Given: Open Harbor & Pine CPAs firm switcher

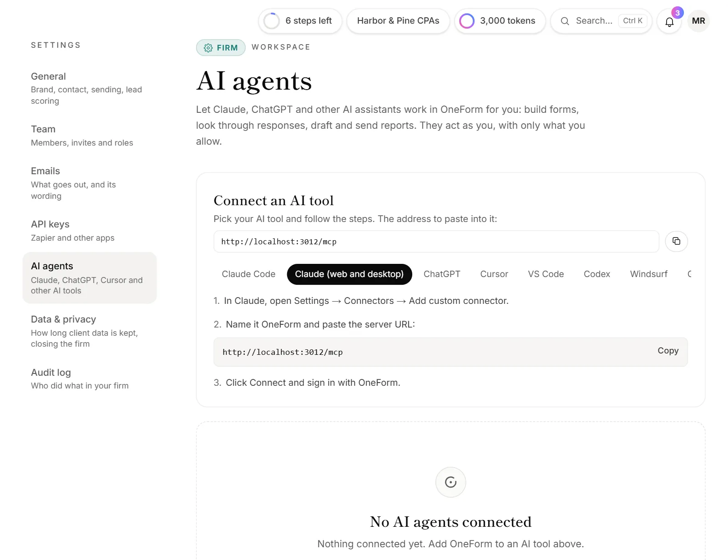Looking at the screenshot, I should click(398, 21).
